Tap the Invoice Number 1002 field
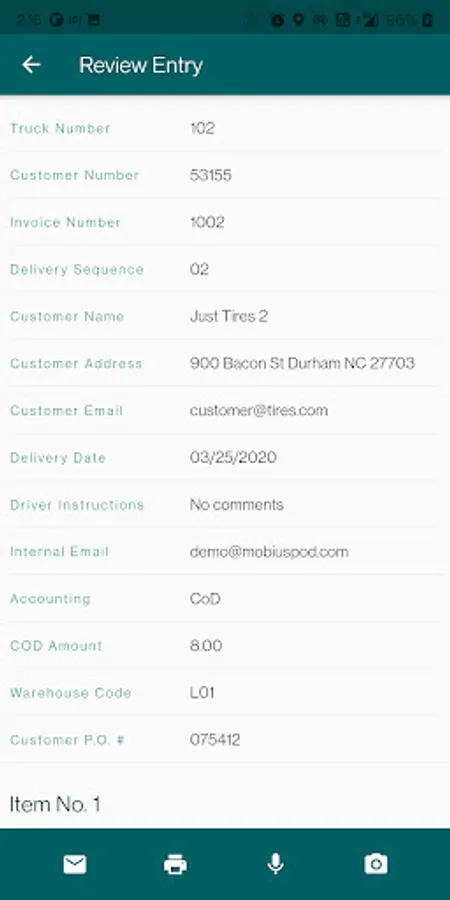Screen dimensions: 450x900 click(225, 222)
